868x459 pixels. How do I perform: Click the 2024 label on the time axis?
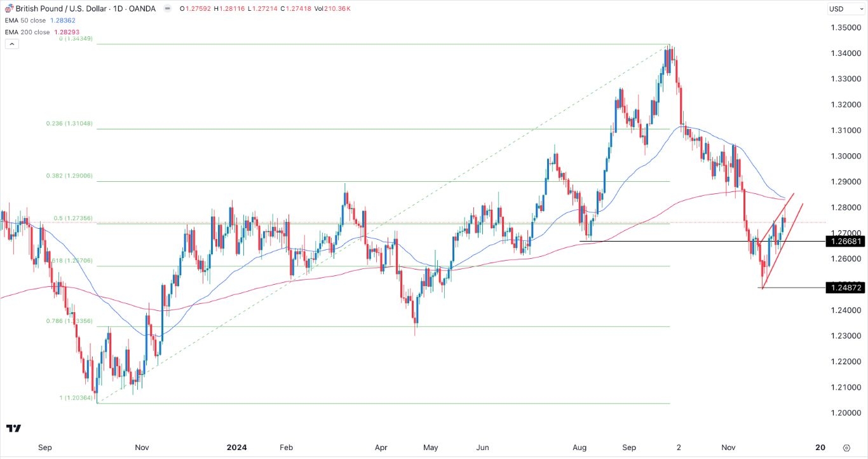(x=237, y=448)
